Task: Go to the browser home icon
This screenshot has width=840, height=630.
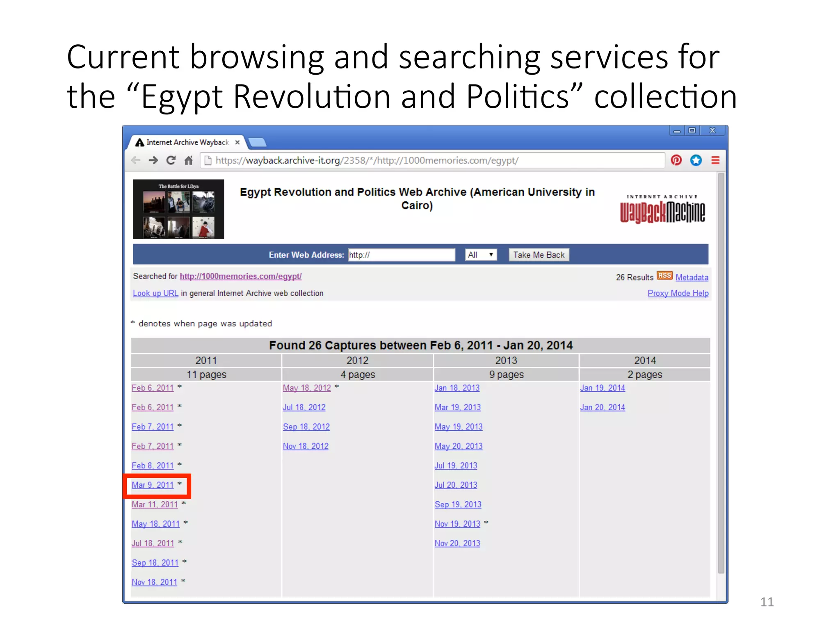Action: (x=189, y=160)
